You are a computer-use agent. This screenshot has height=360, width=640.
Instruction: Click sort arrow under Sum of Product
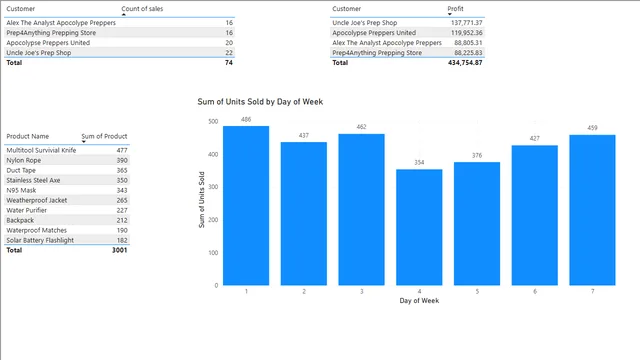(84, 142)
